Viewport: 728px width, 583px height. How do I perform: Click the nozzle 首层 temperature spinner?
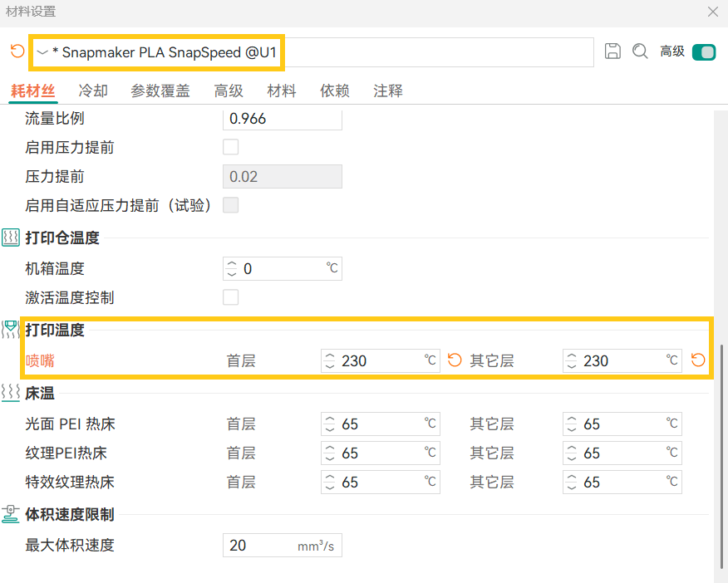point(330,360)
